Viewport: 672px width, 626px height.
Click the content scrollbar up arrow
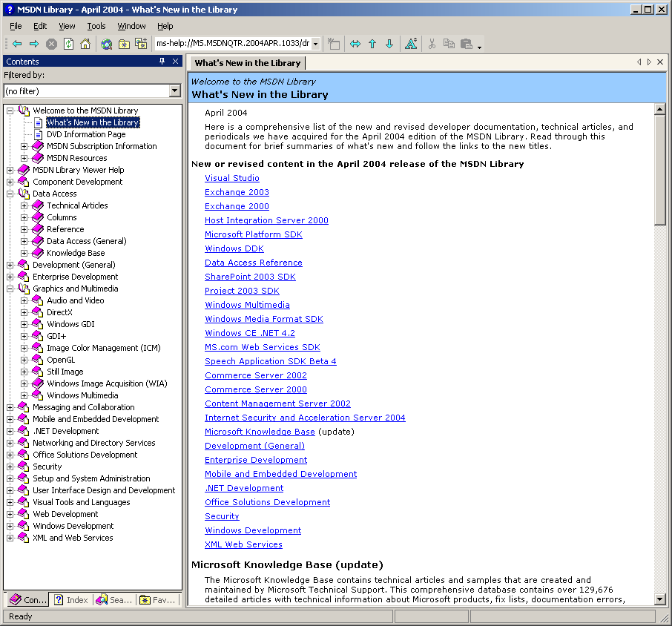(660, 109)
